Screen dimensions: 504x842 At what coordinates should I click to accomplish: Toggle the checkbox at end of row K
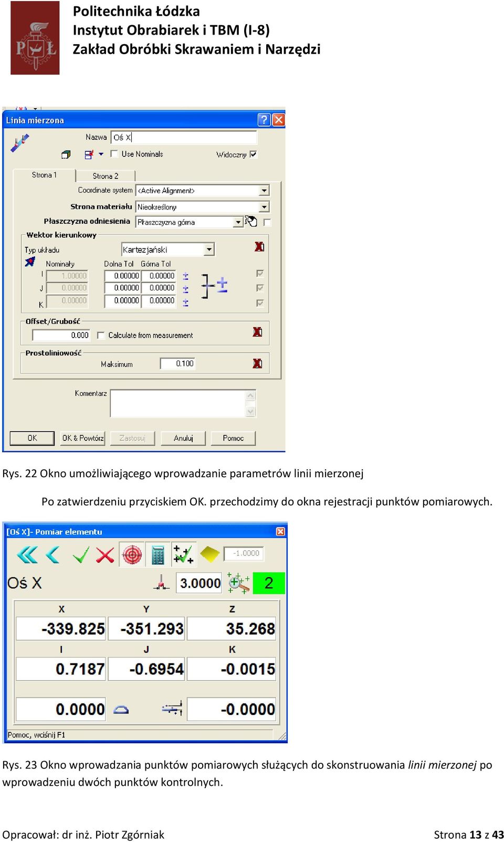[x=259, y=303]
